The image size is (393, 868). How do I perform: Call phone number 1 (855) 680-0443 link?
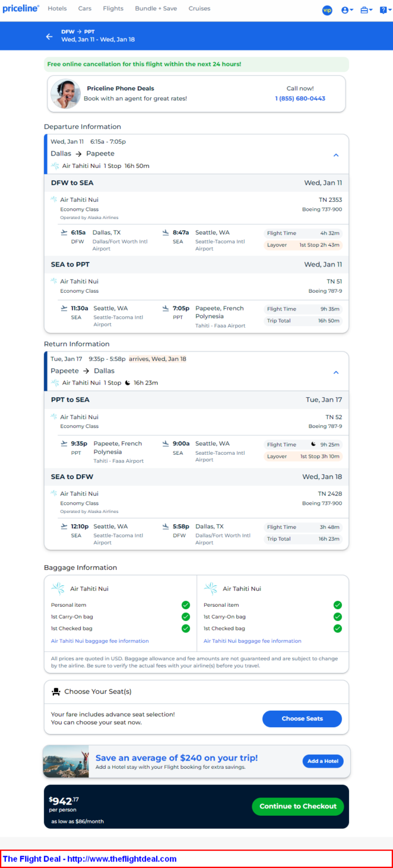tap(300, 99)
